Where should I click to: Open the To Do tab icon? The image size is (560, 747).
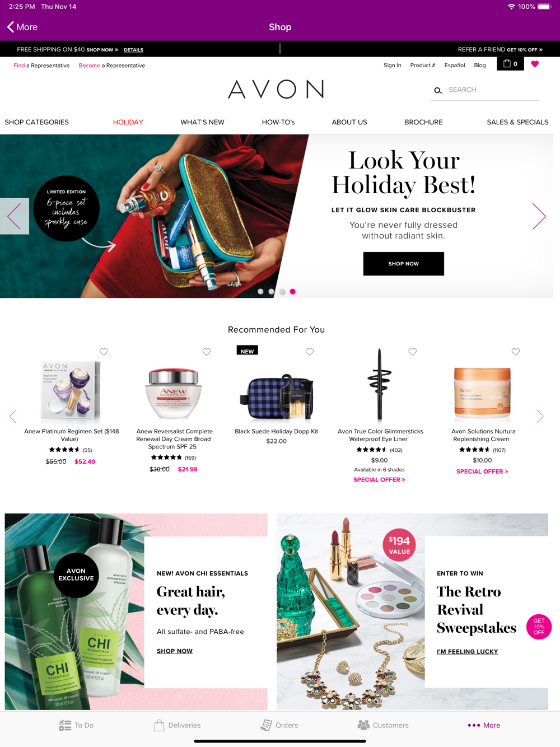tap(65, 725)
